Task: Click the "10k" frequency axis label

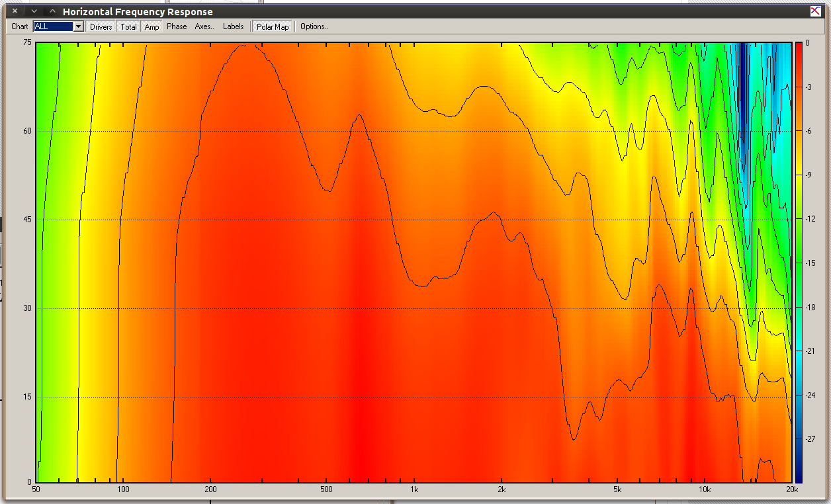Action: (x=705, y=490)
